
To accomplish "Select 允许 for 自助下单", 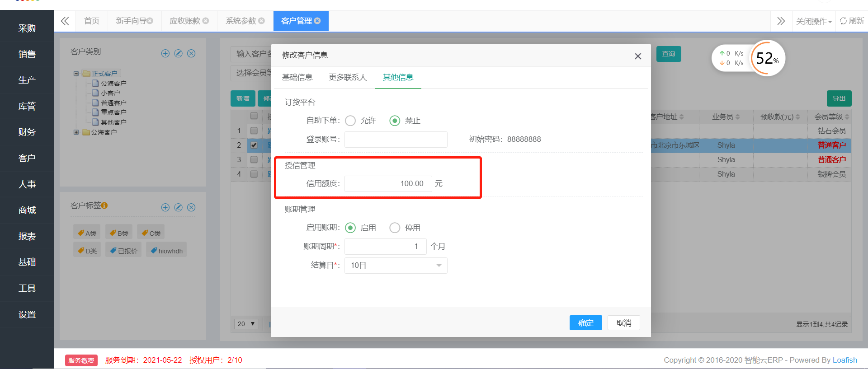I will (x=350, y=121).
